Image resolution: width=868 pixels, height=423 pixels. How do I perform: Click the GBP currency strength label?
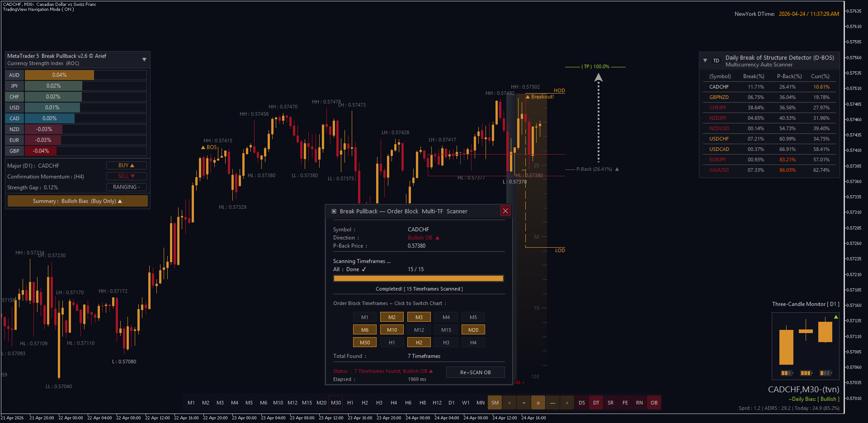(x=14, y=151)
